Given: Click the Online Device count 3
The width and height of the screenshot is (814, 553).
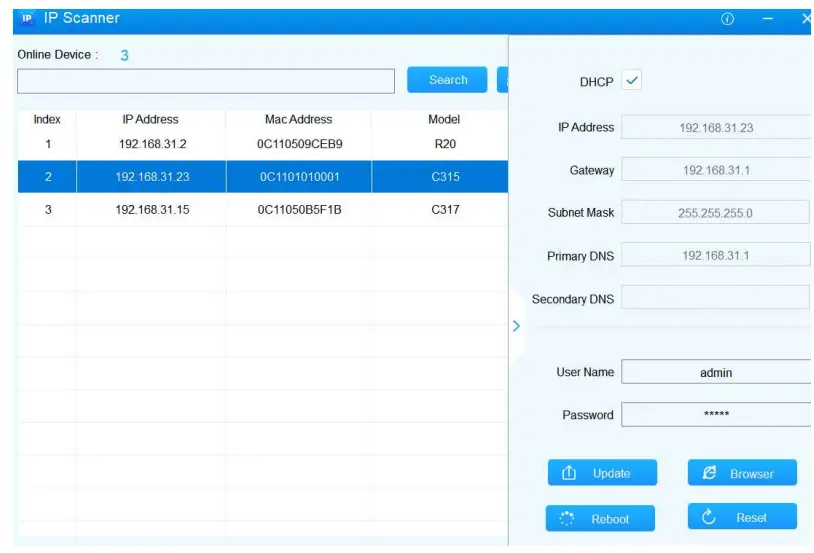Looking at the screenshot, I should click(x=124, y=55).
